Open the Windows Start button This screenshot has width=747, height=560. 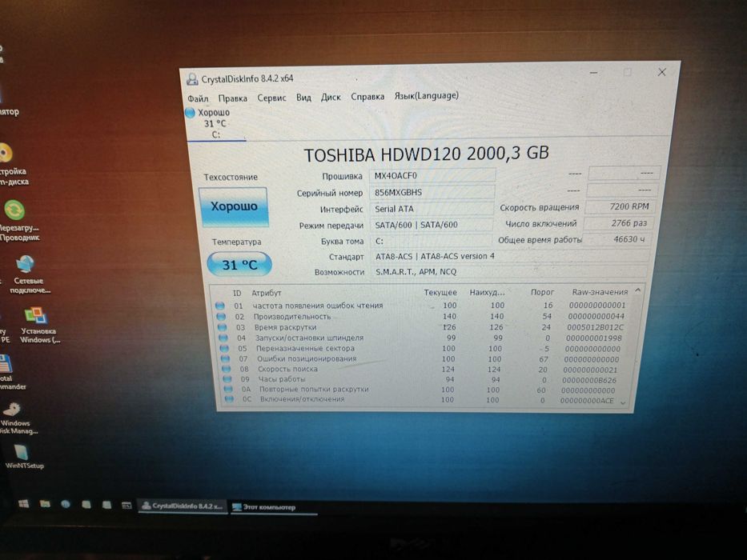tap(23, 504)
